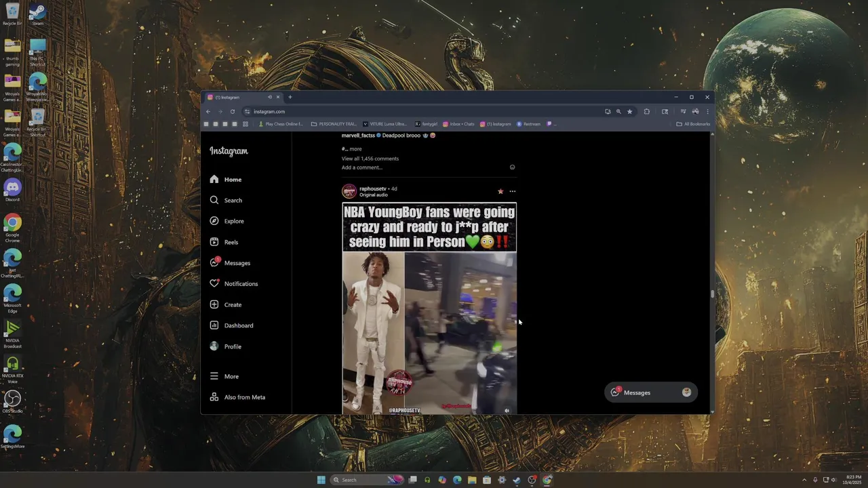Open the More menu in sidebar
Image resolution: width=868 pixels, height=488 pixels.
(x=224, y=376)
